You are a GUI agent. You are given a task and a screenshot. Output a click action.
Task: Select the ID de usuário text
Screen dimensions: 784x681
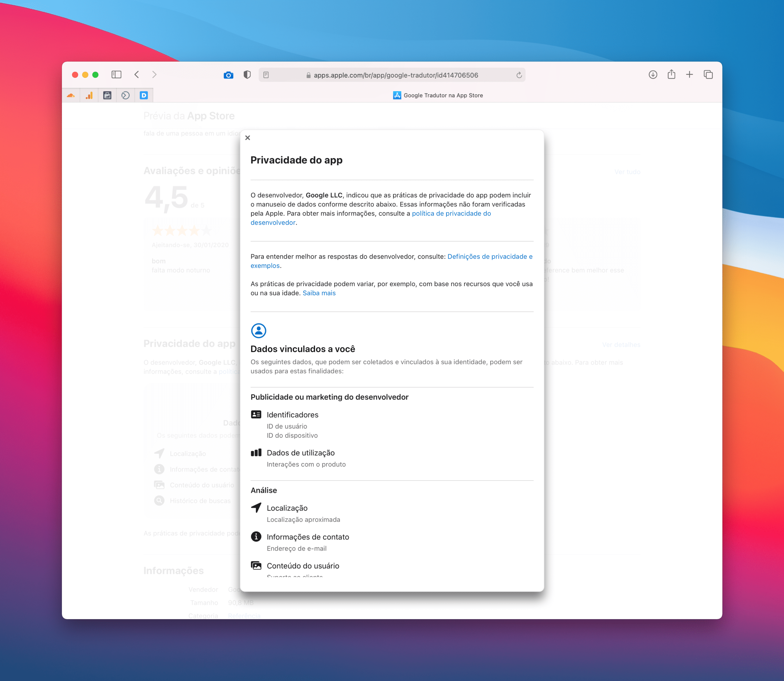pos(287,426)
